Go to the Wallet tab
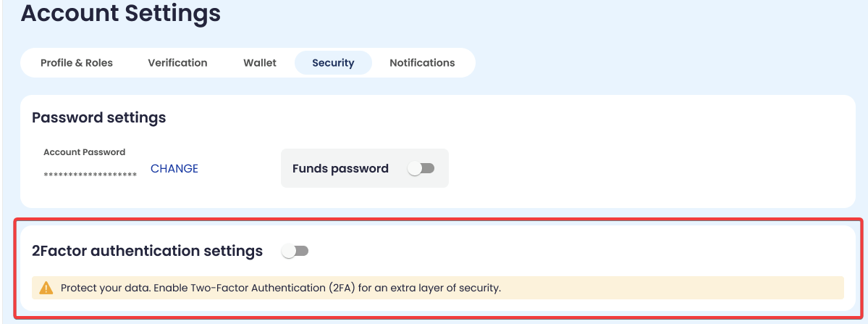 pos(260,63)
